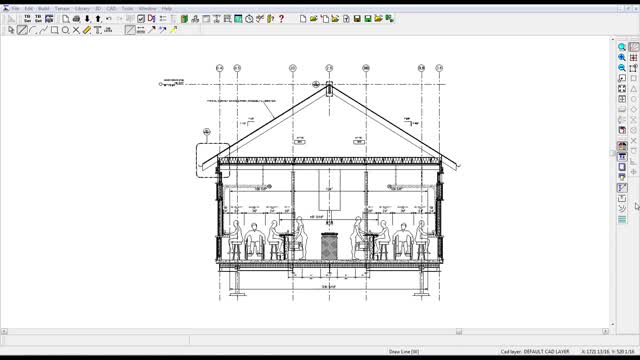This screenshot has width=640, height=360.
Task: Click the Fill Window four-arrows icon
Action: pyautogui.click(x=622, y=89)
